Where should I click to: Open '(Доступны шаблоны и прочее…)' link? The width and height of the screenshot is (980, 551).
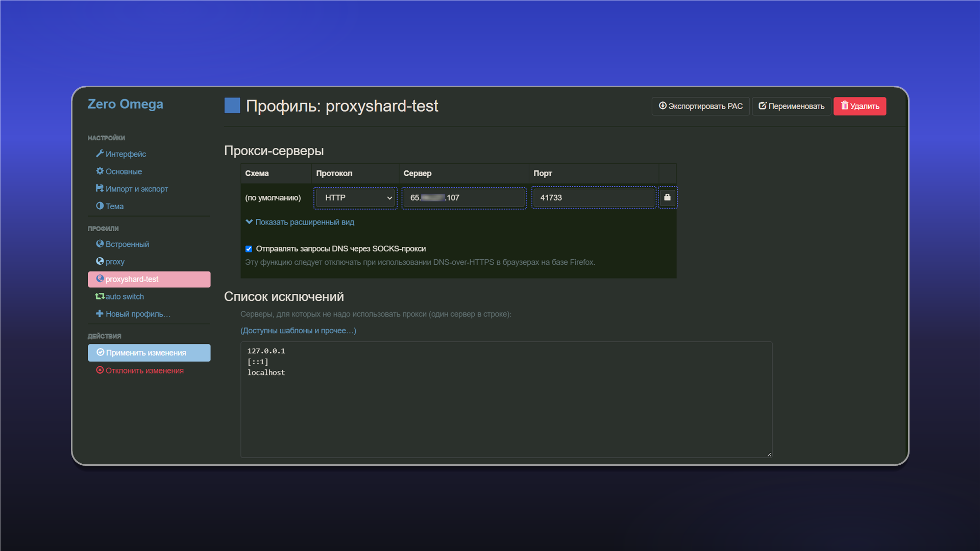298,331
